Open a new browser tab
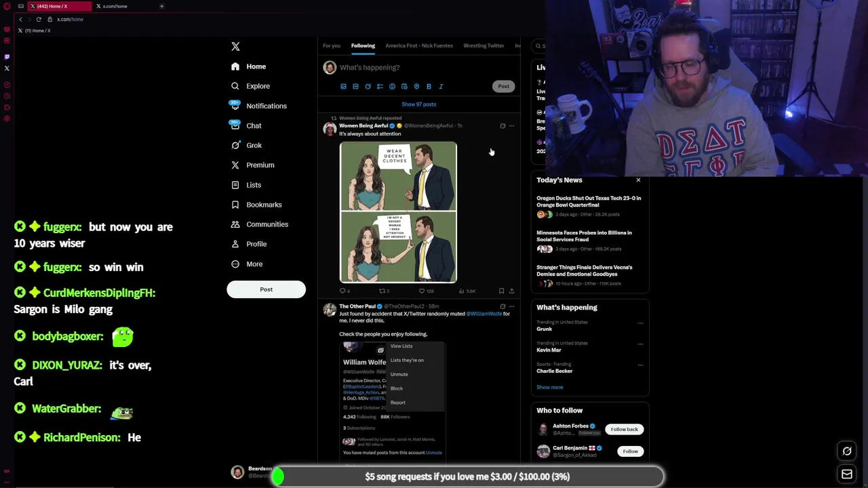This screenshot has width=868, height=488. [161, 6]
